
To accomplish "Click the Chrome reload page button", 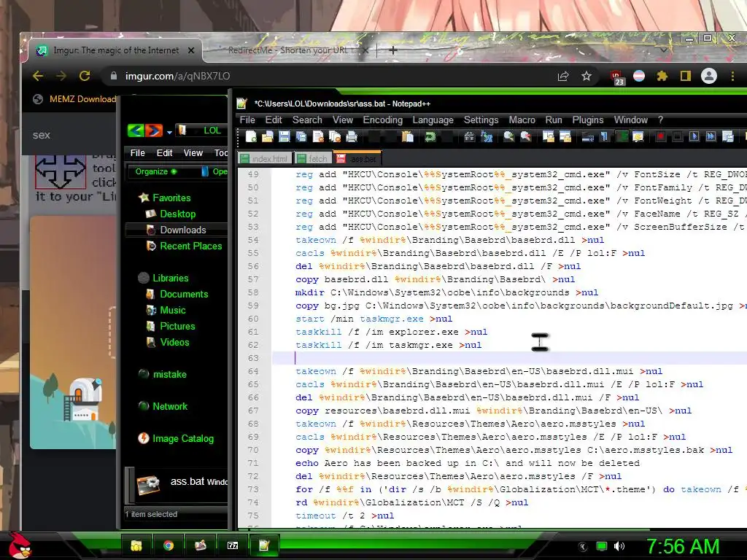I will (x=85, y=76).
